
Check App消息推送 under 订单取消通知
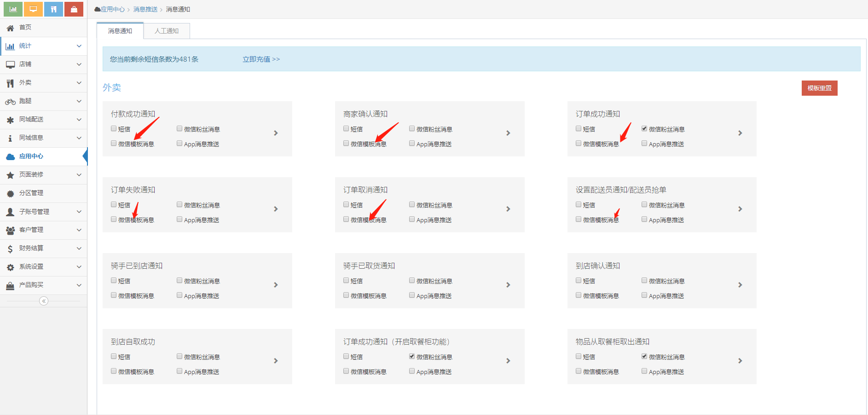pyautogui.click(x=412, y=219)
